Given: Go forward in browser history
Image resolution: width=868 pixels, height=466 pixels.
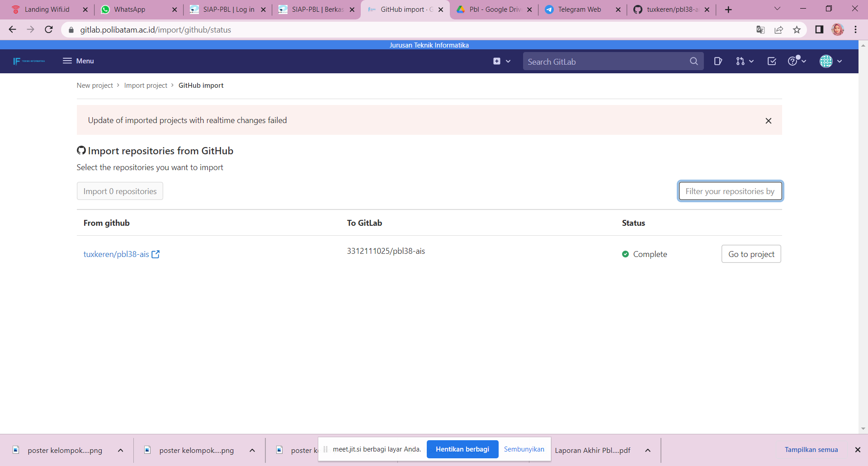Looking at the screenshot, I should click(x=30, y=29).
